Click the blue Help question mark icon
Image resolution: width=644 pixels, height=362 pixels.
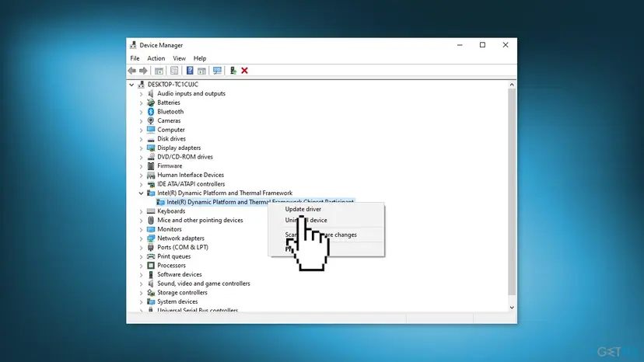[x=190, y=71]
